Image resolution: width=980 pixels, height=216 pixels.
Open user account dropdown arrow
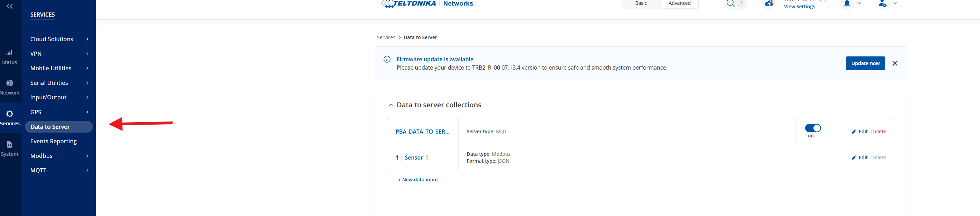894,3
